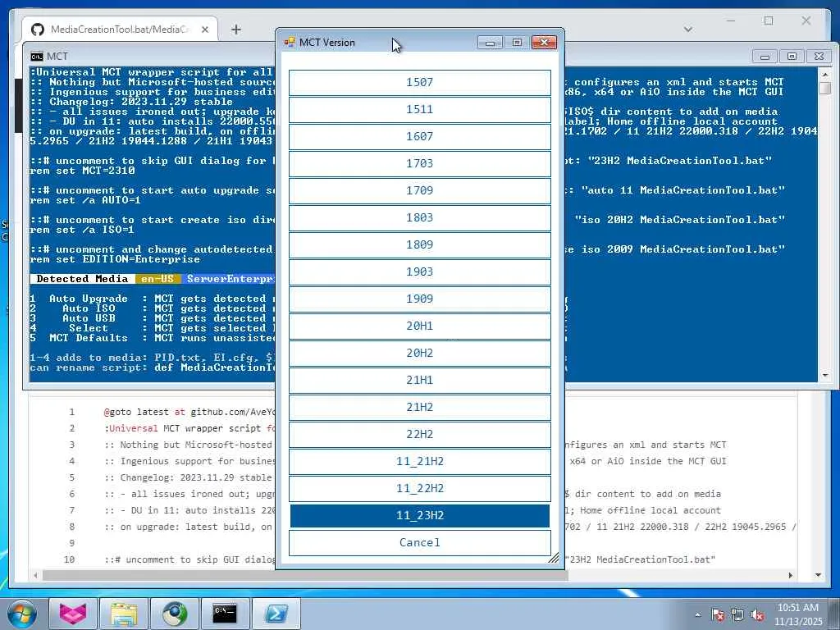Show hidden system tray icons
Screen dimensions: 840x630
[x=697, y=615]
